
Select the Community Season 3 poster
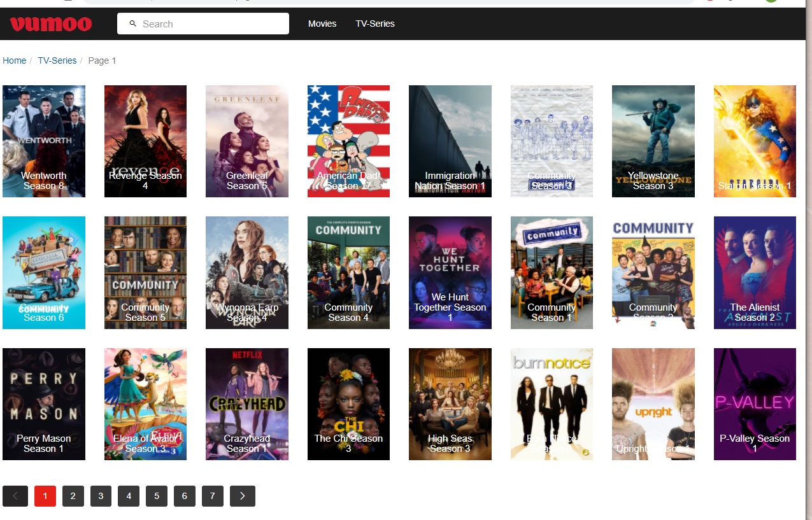click(552, 141)
